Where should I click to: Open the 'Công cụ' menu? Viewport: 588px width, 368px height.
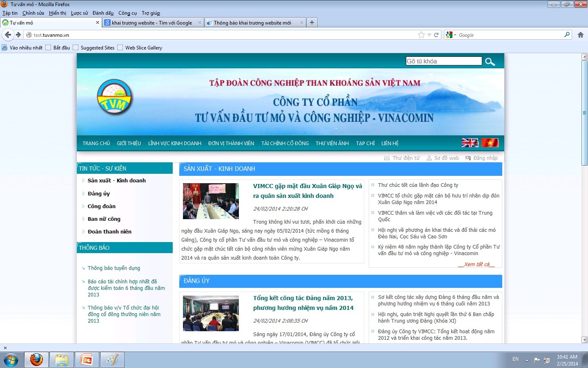[x=127, y=13]
